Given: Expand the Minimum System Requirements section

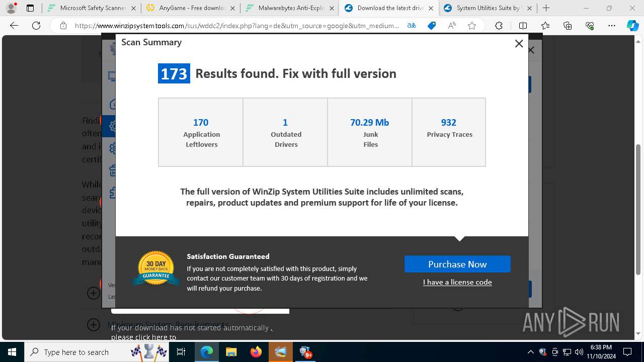Looking at the screenshot, I should click(94, 325).
